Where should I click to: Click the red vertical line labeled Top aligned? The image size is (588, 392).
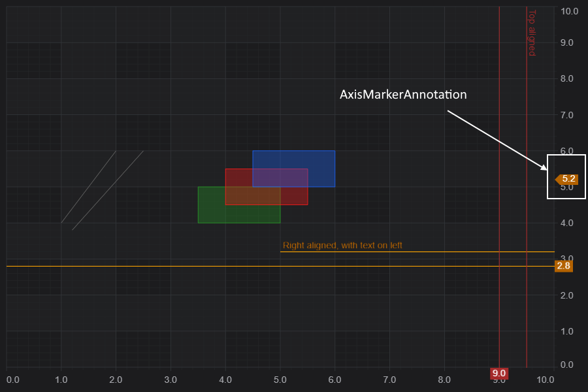tap(527, 187)
